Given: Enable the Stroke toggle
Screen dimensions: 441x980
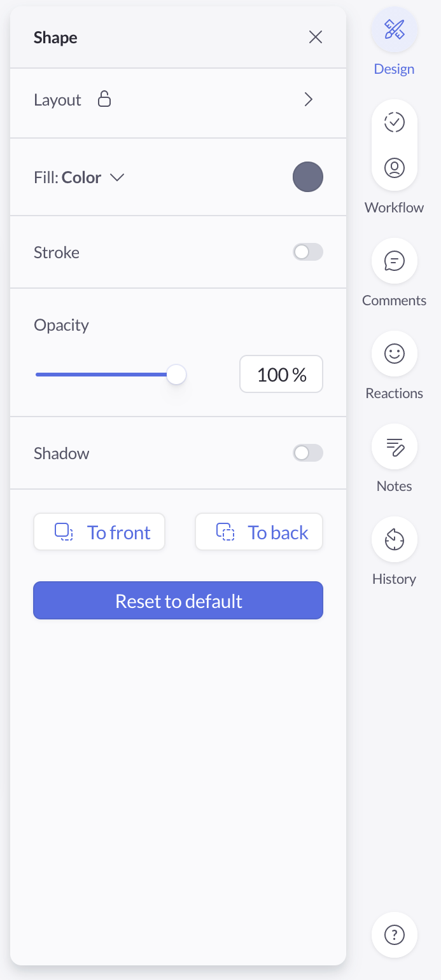Looking at the screenshot, I should pos(307,252).
